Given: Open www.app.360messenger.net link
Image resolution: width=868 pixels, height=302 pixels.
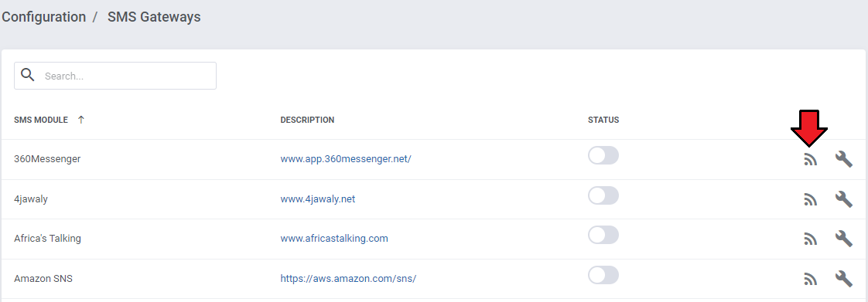Looking at the screenshot, I should [x=346, y=159].
